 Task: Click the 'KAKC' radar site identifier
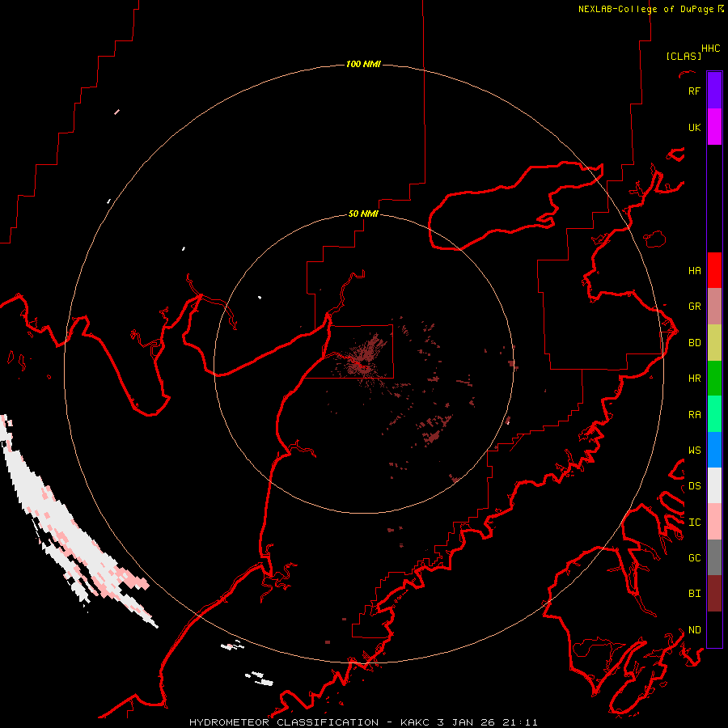click(x=416, y=722)
